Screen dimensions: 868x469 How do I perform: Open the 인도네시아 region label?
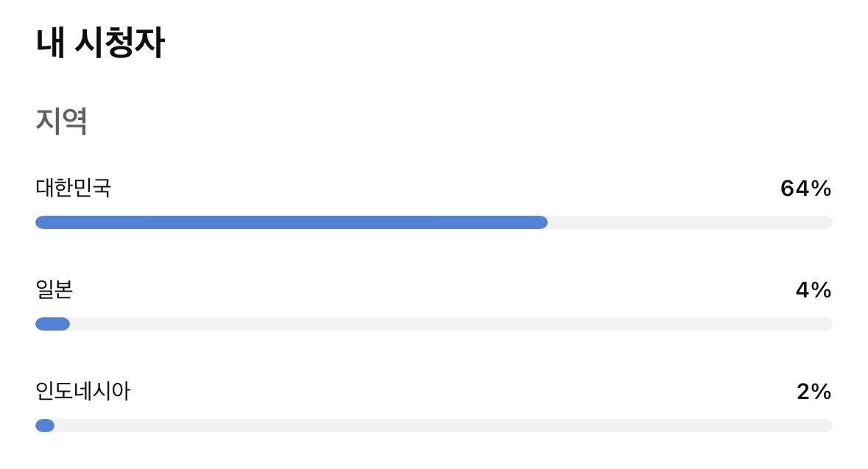pyautogui.click(x=83, y=392)
